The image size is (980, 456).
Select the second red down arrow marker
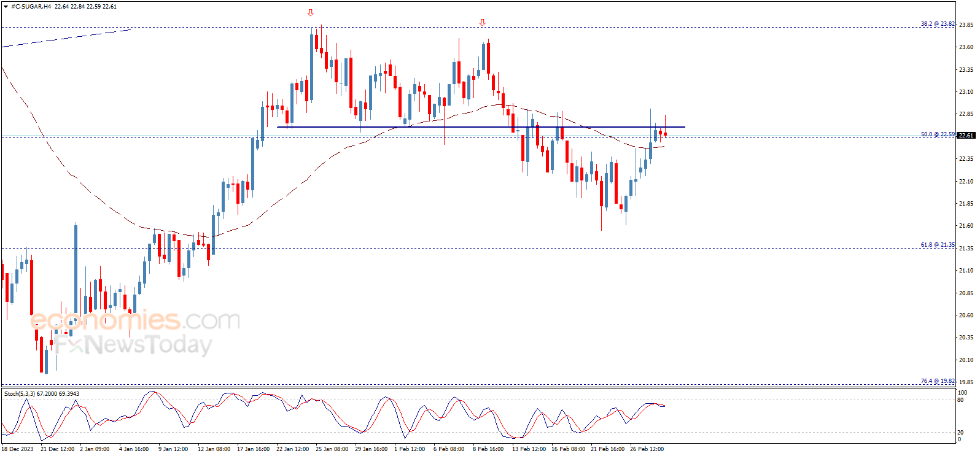[482, 23]
